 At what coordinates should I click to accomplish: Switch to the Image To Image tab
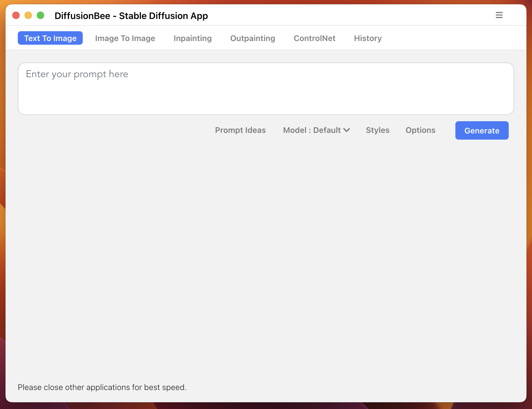[x=125, y=38]
